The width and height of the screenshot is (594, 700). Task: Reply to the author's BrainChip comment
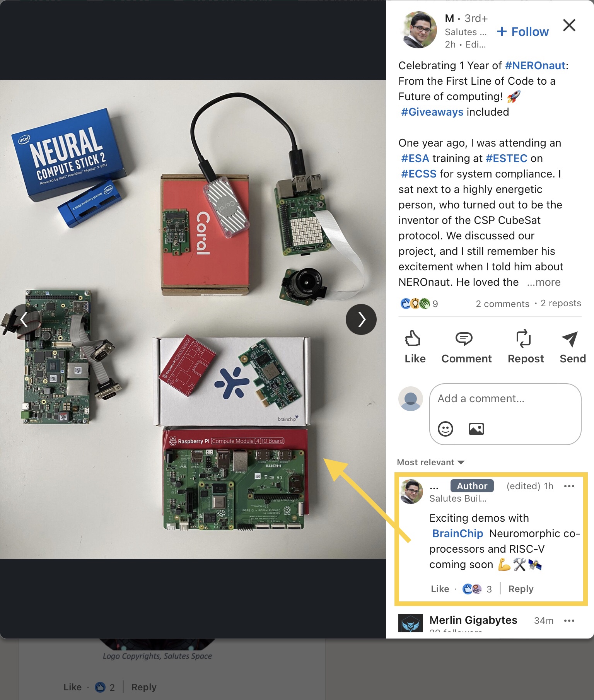point(521,589)
